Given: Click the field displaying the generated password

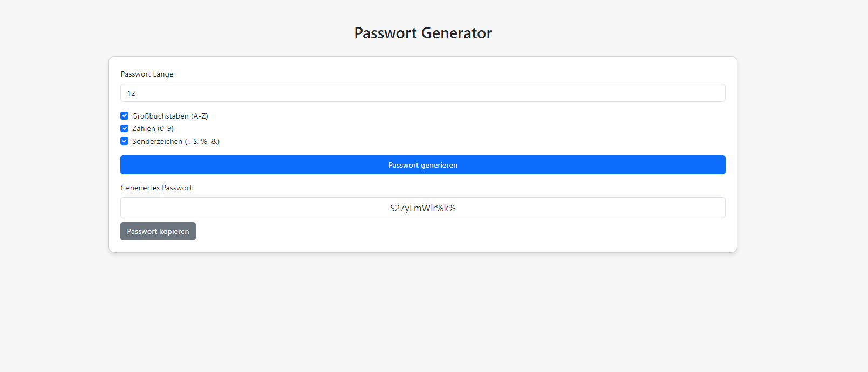Looking at the screenshot, I should point(422,208).
